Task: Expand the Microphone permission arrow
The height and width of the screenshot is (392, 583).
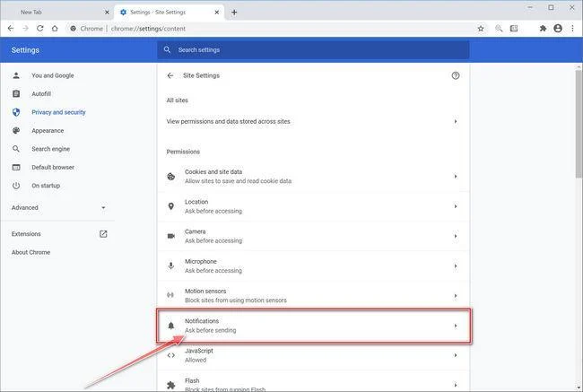Action: pyautogui.click(x=456, y=266)
